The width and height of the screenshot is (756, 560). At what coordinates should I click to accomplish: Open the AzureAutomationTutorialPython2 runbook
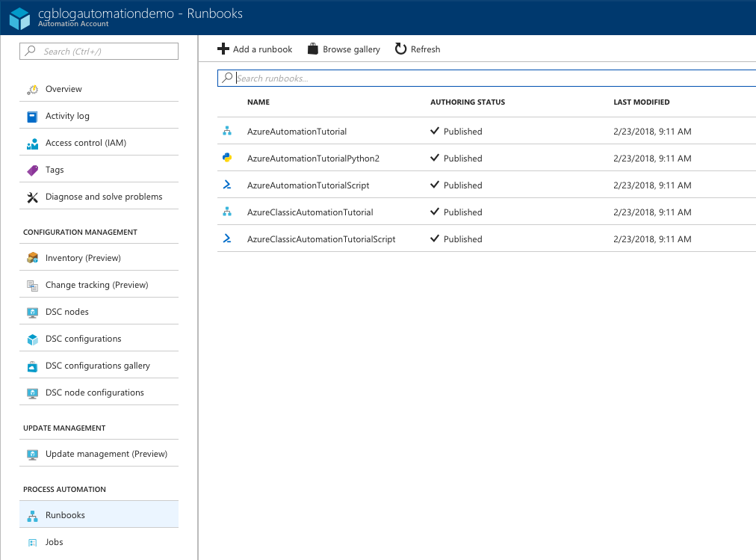coord(313,159)
